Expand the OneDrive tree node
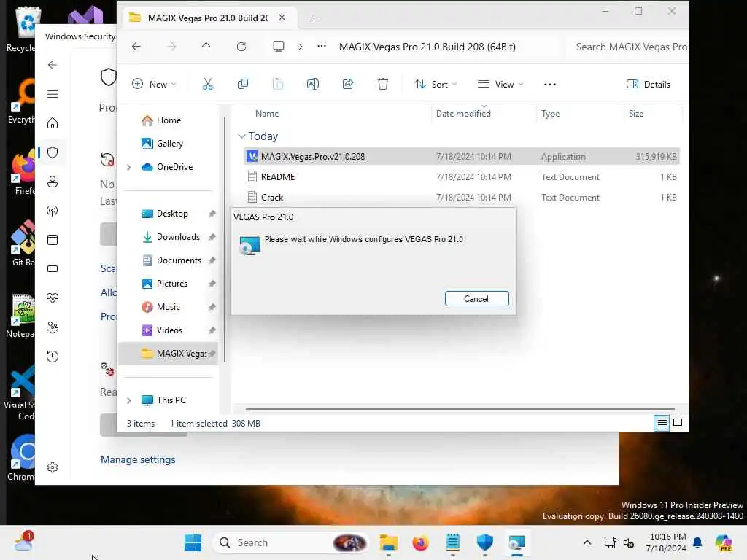The image size is (747, 560). coord(128,167)
